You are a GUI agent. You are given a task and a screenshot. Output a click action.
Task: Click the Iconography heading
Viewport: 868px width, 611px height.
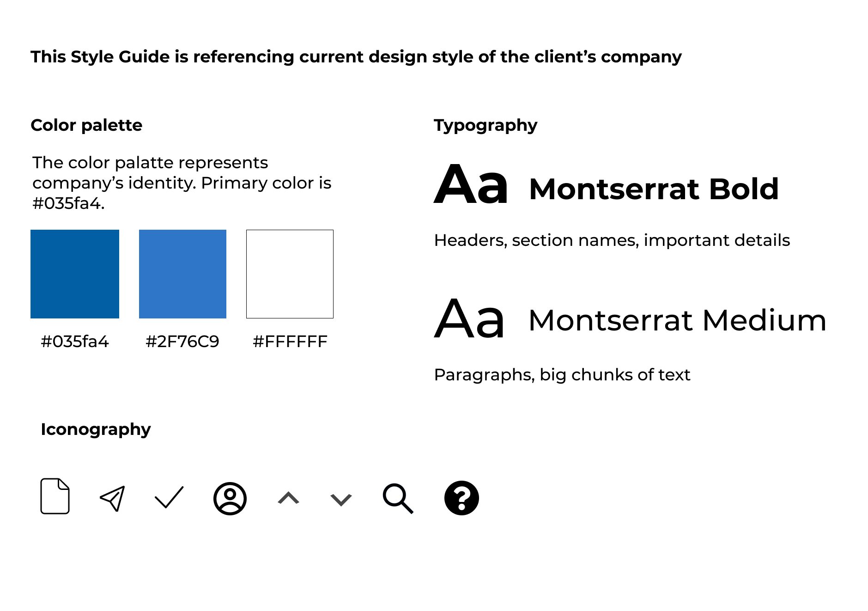coord(96,430)
